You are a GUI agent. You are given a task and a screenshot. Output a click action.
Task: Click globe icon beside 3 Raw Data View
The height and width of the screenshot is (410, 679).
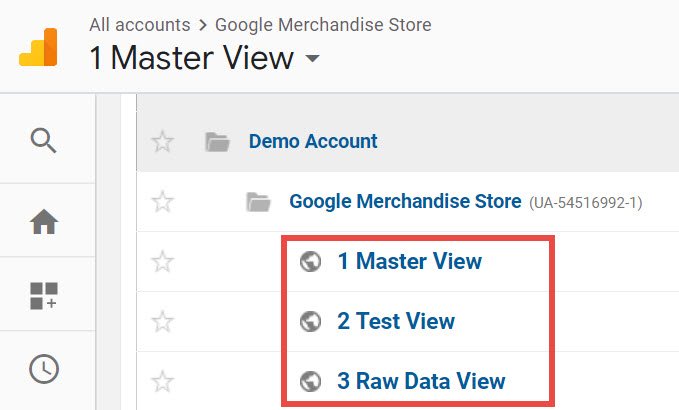point(311,381)
